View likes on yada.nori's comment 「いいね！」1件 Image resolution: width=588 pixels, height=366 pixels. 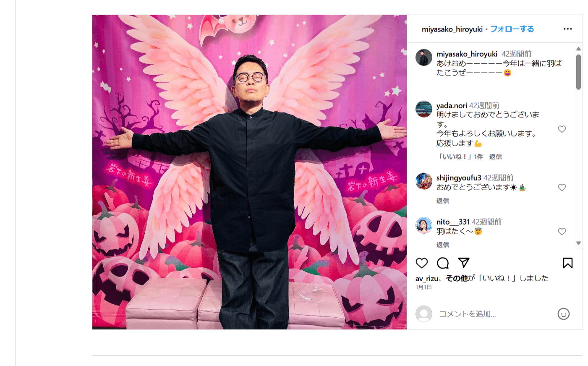[x=460, y=157]
